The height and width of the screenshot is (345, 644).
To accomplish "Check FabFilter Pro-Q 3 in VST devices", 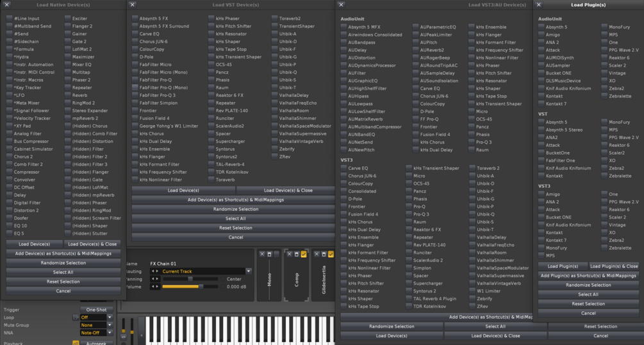I will (135, 95).
